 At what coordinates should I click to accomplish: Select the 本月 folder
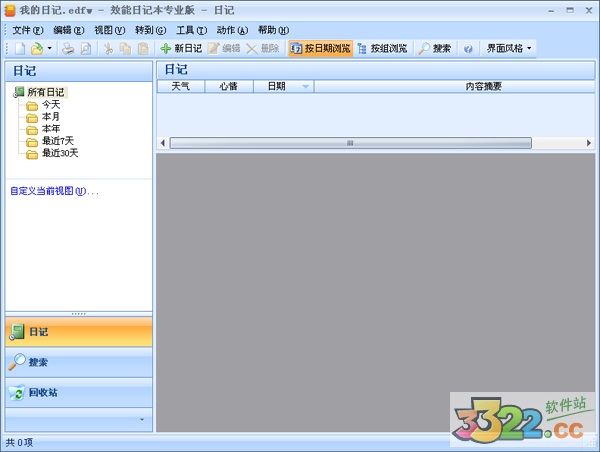[51, 117]
